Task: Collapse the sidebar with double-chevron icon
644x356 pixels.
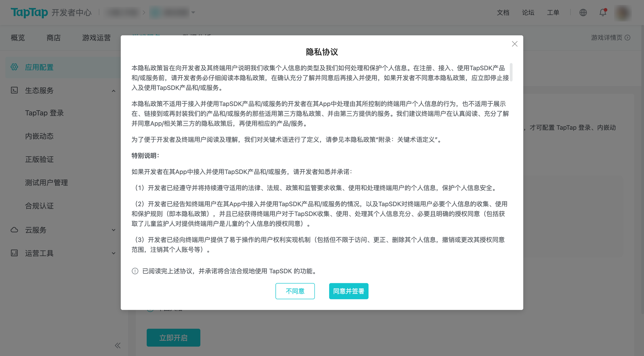Action: tap(118, 345)
